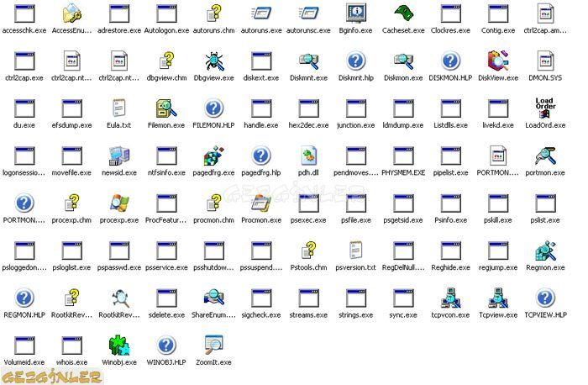Select the pskill.exe icon

pos(498,203)
